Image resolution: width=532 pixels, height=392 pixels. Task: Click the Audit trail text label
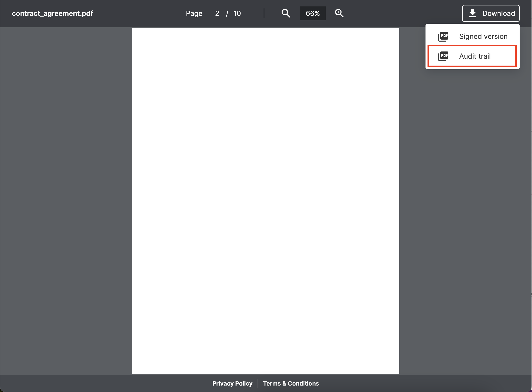[475, 56]
